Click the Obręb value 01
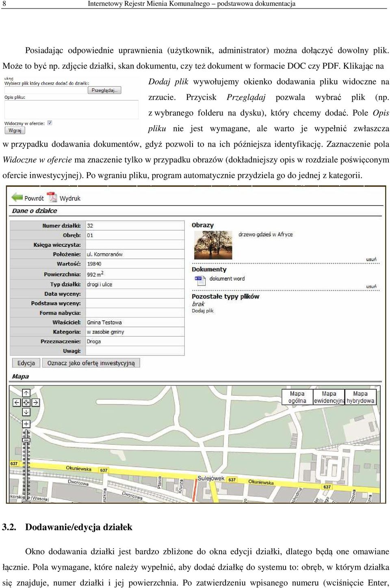Viewport: 390px width, 588px height. 90,235
